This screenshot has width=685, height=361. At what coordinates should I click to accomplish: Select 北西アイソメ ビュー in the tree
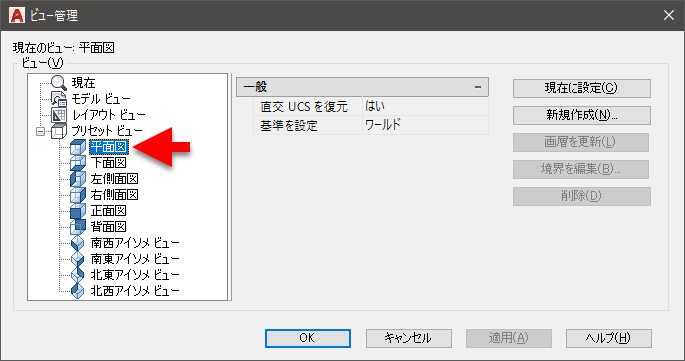[x=135, y=291]
